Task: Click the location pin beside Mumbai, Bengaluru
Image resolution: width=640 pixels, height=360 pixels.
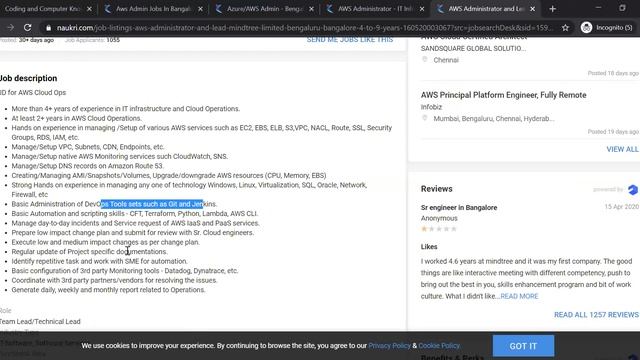Action: [x=424, y=118]
